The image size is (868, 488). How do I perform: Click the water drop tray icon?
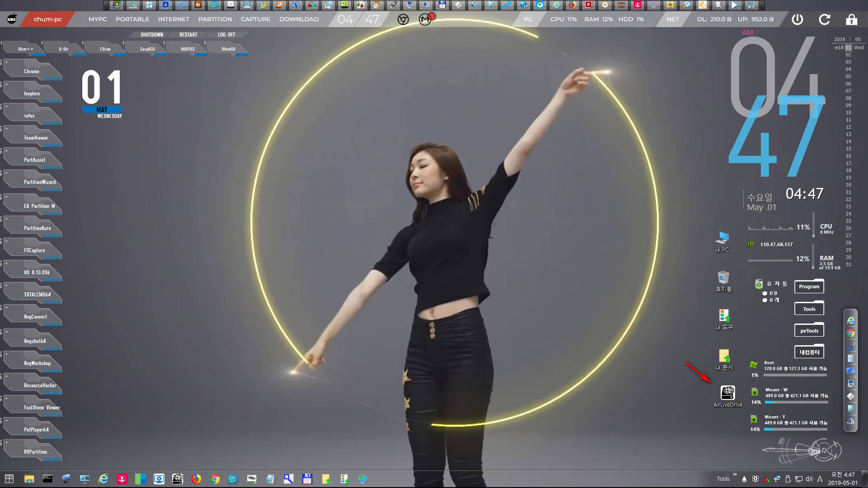point(744,479)
